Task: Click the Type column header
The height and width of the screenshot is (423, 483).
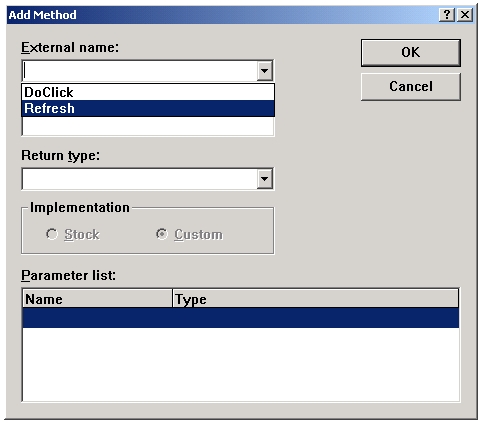Action: (316, 299)
